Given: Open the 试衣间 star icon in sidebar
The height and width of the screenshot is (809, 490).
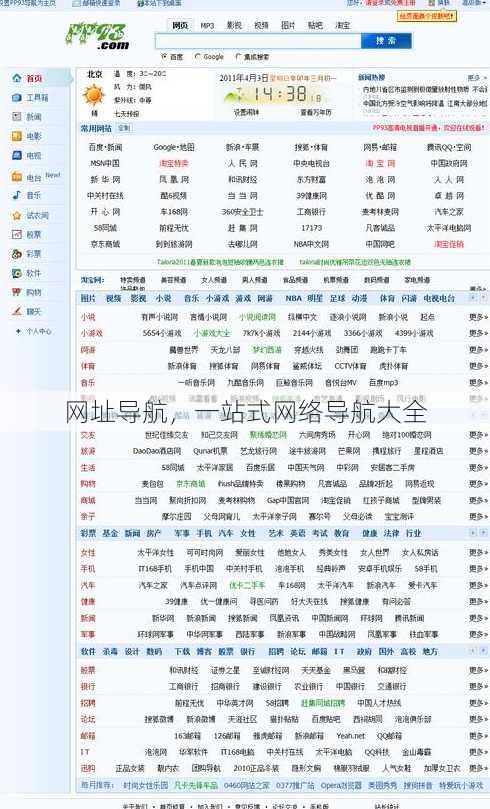Looking at the screenshot, I should click(x=17, y=215).
